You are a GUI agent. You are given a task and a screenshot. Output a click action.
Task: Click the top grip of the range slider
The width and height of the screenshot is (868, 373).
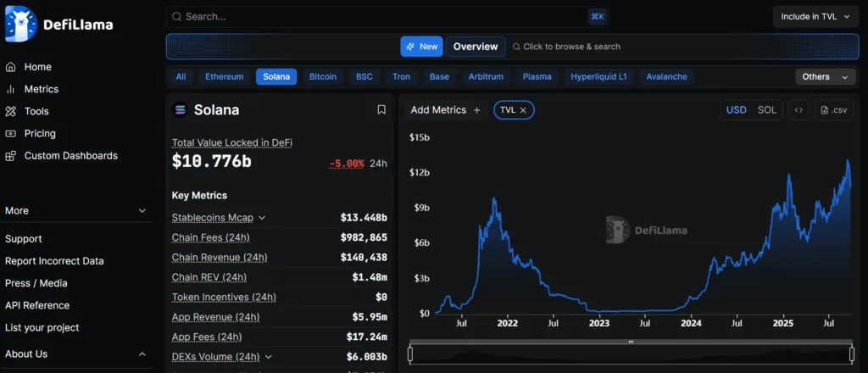[631, 342]
